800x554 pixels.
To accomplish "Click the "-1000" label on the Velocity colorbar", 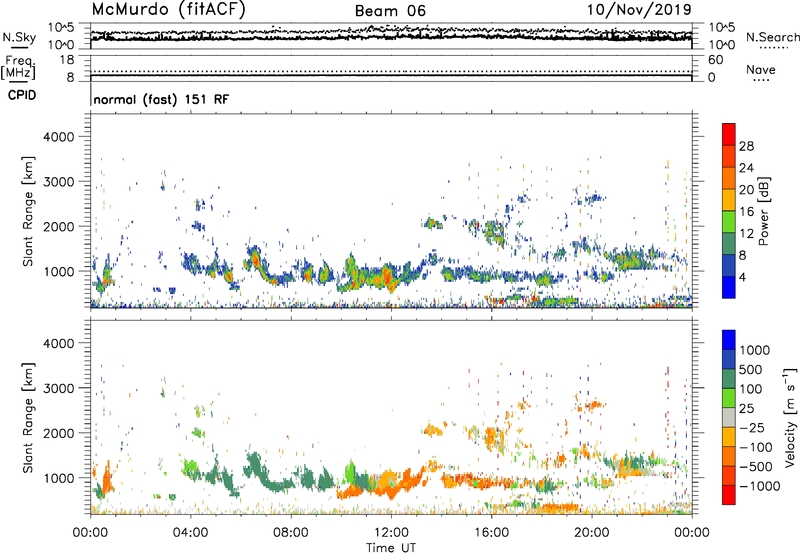I will [760, 486].
